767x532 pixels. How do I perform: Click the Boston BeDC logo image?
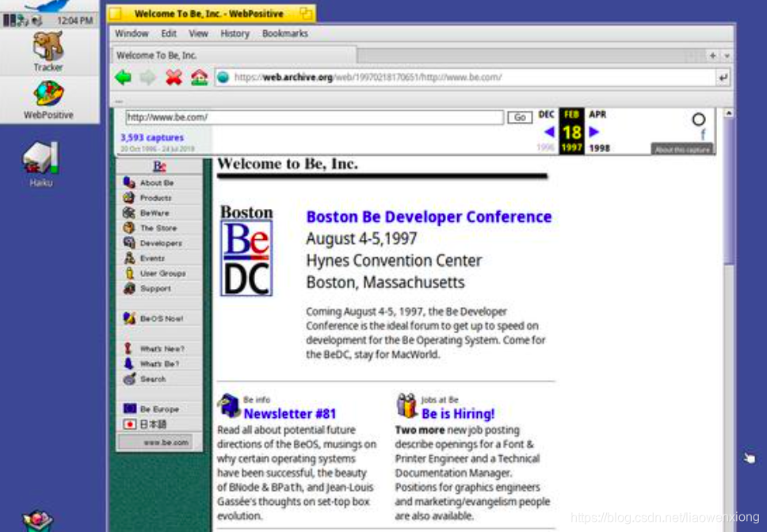point(246,250)
